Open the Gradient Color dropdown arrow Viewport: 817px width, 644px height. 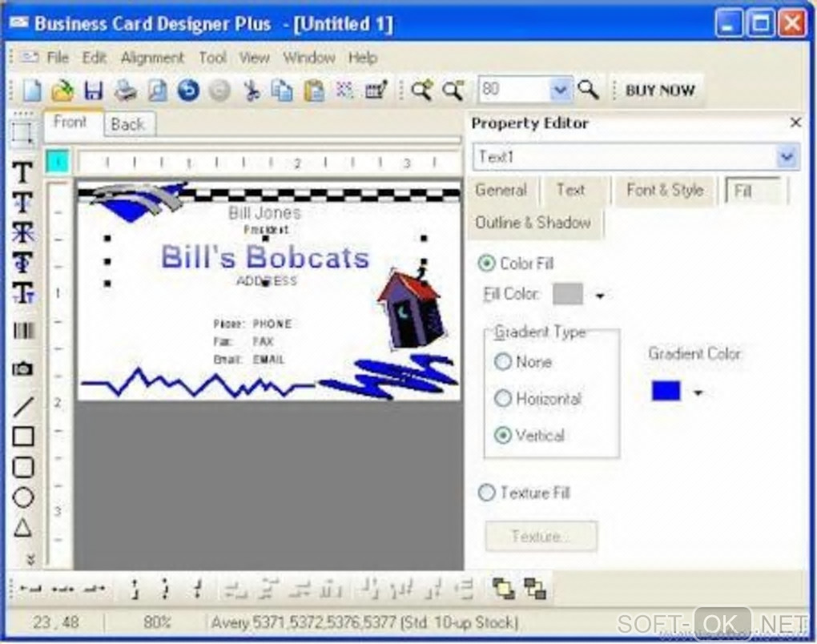pyautogui.click(x=698, y=392)
